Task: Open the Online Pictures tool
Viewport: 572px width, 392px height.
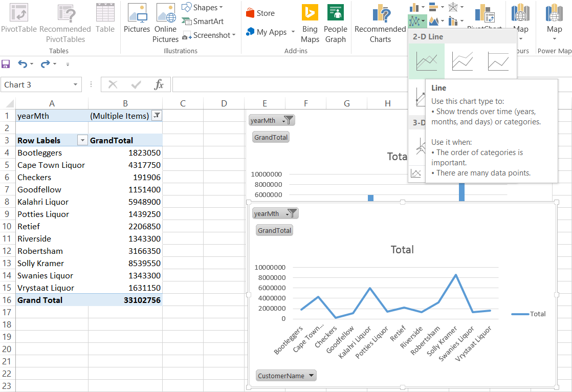Action: [166, 23]
